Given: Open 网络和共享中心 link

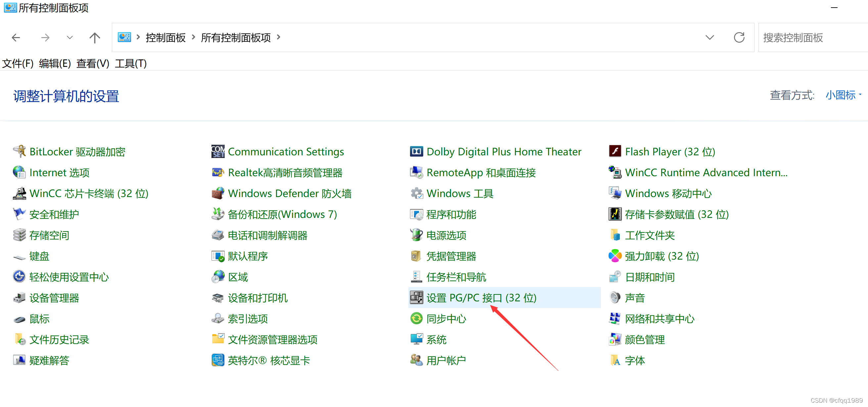Looking at the screenshot, I should point(660,319).
